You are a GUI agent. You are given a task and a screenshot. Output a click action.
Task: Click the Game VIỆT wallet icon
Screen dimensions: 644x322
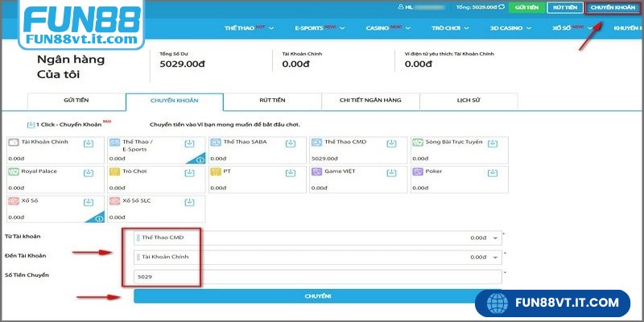click(316, 171)
